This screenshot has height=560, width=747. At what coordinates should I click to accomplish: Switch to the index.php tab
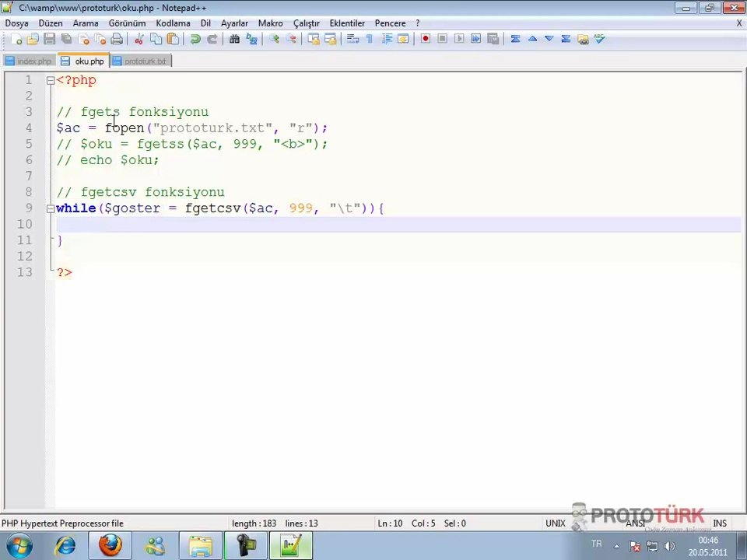click(28, 61)
